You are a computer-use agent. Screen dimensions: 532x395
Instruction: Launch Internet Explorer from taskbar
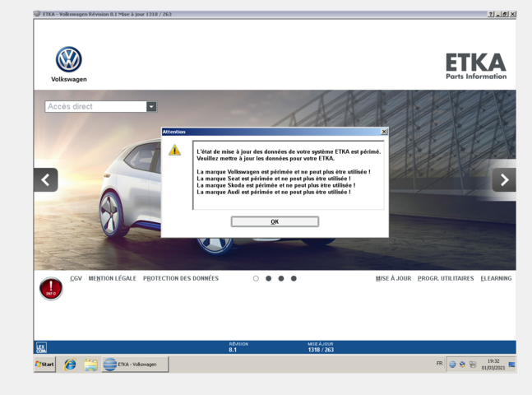(70, 364)
